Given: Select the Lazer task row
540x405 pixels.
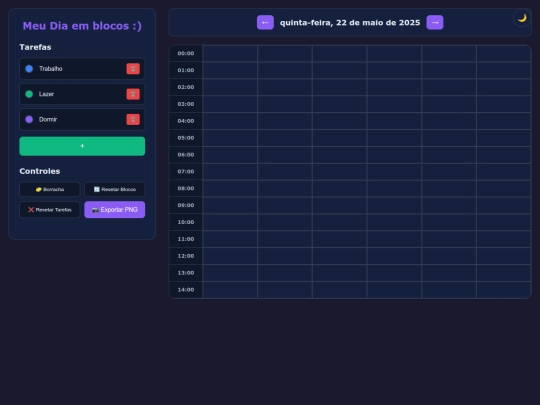Looking at the screenshot, I should tap(82, 94).
